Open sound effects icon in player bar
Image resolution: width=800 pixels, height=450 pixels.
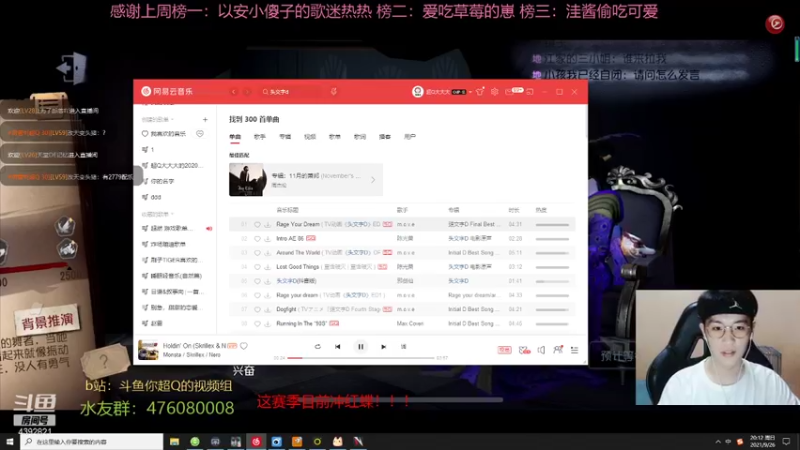tap(524, 350)
